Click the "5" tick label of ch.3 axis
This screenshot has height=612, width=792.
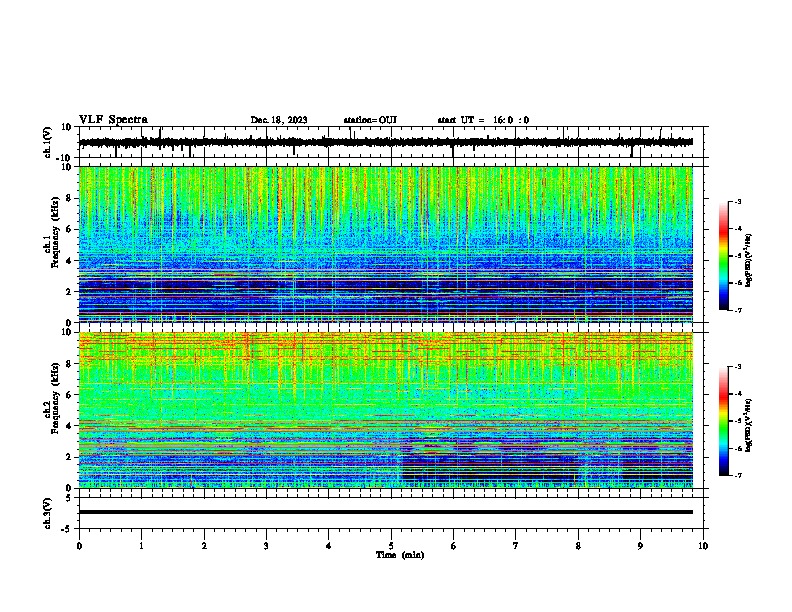point(70,497)
